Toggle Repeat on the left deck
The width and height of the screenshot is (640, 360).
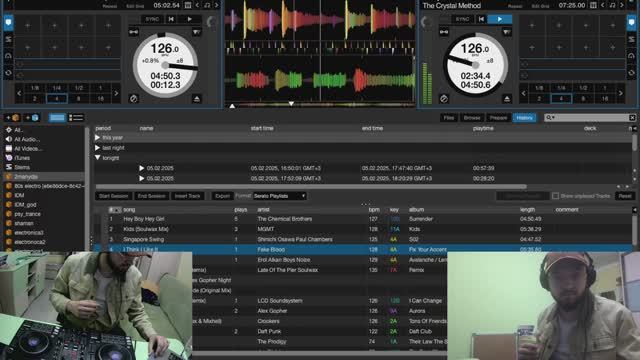pyautogui.click(x=109, y=6)
